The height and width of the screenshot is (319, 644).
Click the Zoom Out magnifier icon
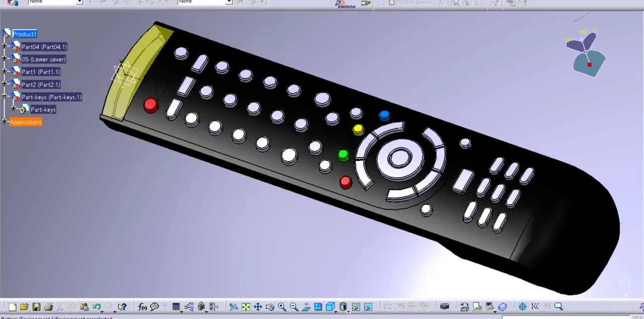[x=294, y=307]
